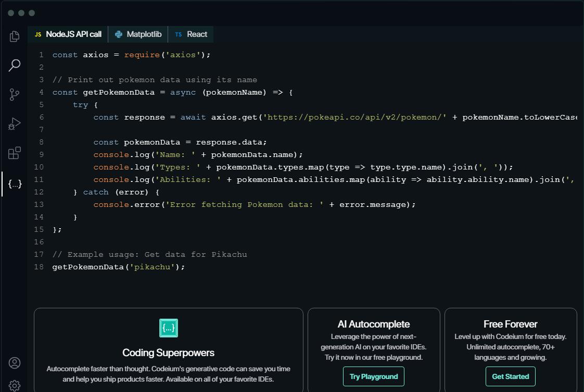Click the 'async' keyword on line 4
Viewport: 584px width, 392px height.
[x=183, y=92]
